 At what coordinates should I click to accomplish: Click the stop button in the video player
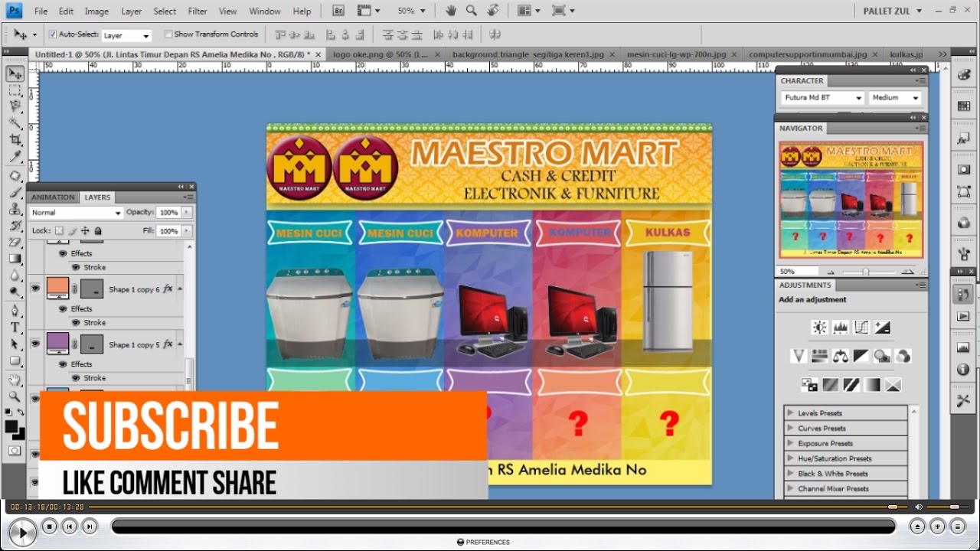click(50, 526)
